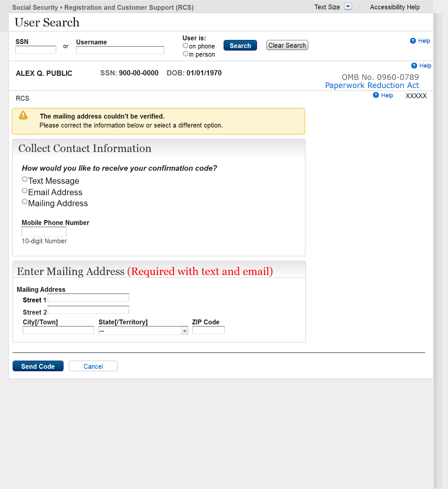Click the Send Code button

click(x=38, y=366)
